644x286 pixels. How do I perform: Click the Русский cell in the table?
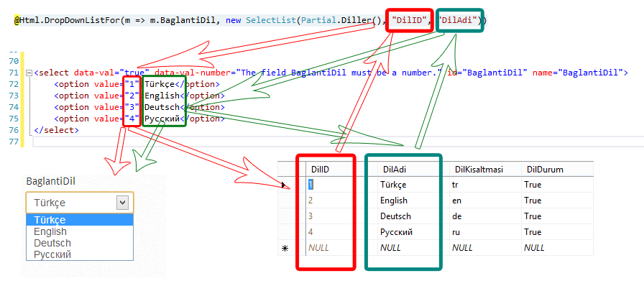pos(413,232)
